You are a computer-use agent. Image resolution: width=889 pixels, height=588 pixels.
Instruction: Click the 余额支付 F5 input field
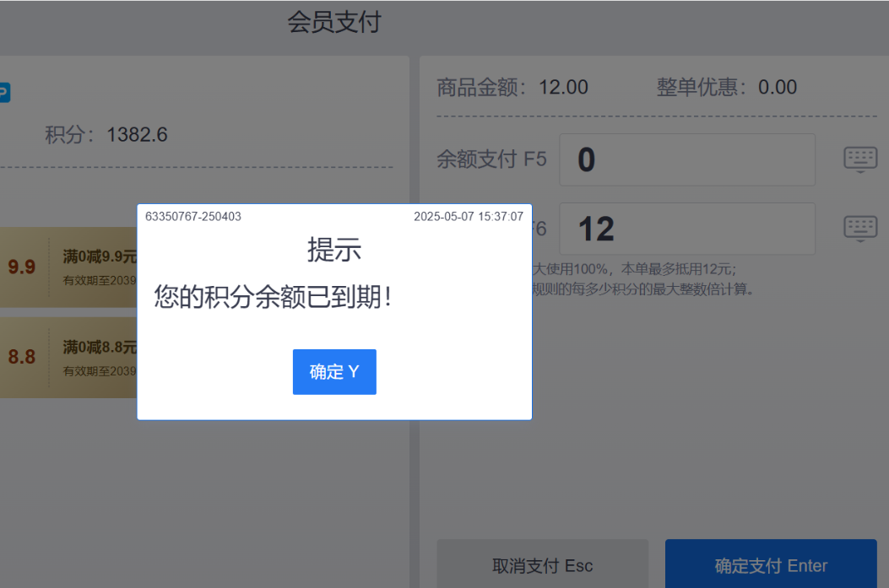pyautogui.click(x=687, y=159)
